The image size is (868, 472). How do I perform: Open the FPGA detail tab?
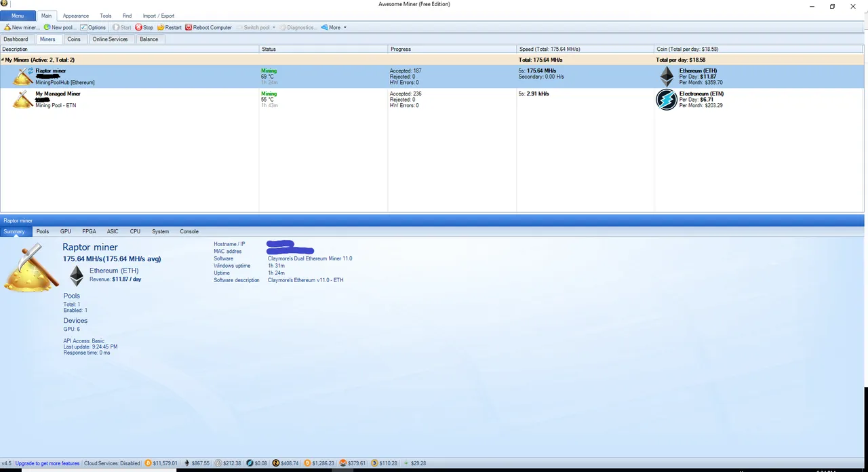point(89,231)
